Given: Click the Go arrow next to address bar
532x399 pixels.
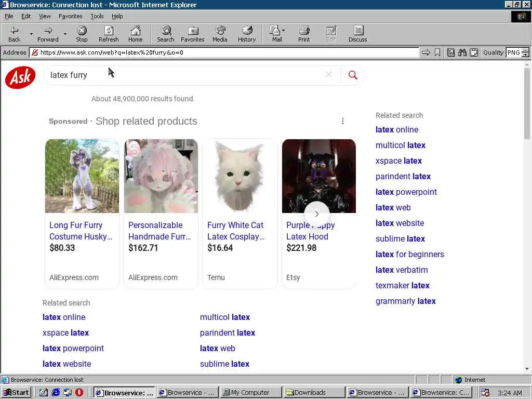Looking at the screenshot, I should point(426,52).
